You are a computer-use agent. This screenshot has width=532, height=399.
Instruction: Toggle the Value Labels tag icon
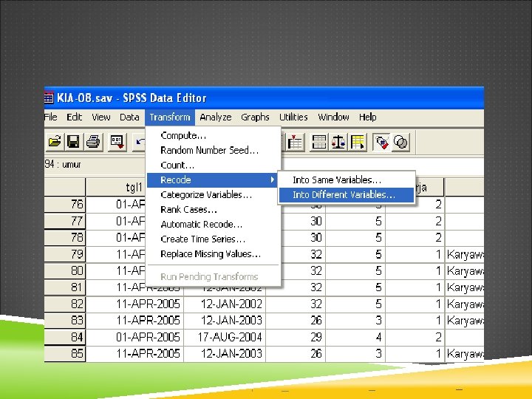[382, 141]
